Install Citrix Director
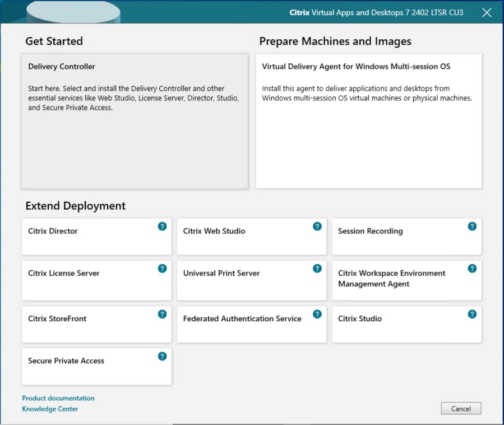 pyautogui.click(x=96, y=237)
